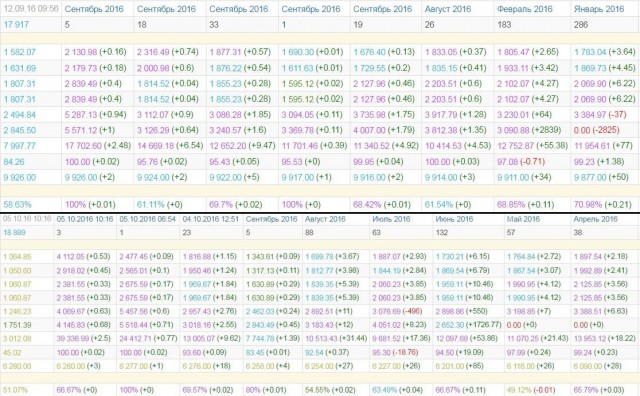The height and width of the screenshot is (396, 640).
Task: Select the '2 477.45 (+0.09)' cell
Action: pos(147,256)
